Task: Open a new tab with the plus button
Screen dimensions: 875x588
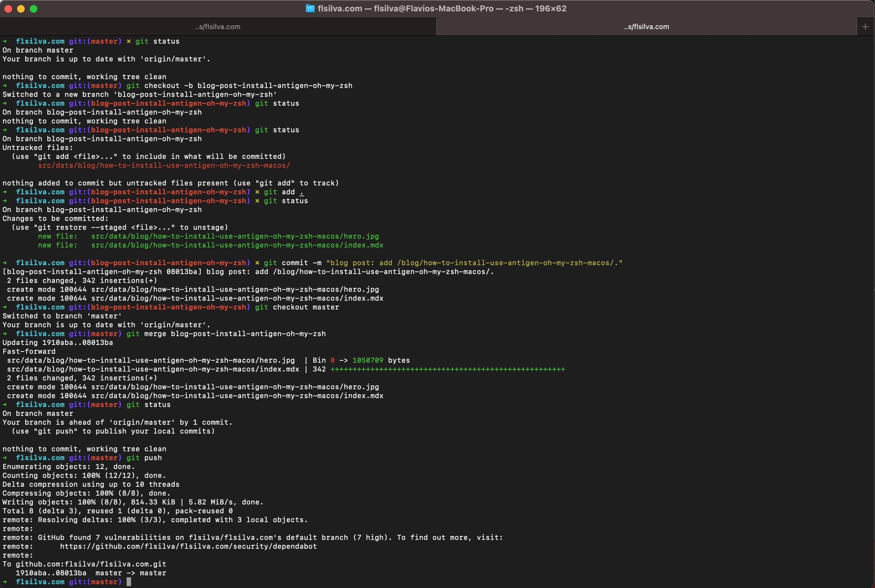Action: (x=865, y=26)
